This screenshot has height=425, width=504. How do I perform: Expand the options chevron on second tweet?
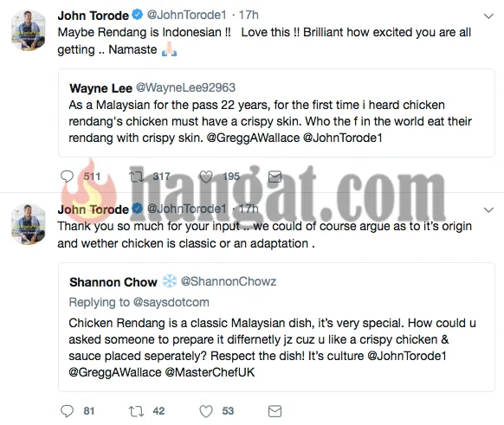pyautogui.click(x=488, y=210)
